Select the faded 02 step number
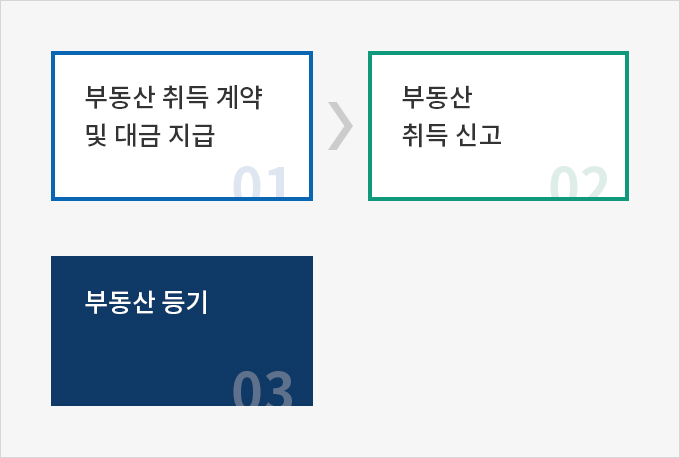 point(579,181)
